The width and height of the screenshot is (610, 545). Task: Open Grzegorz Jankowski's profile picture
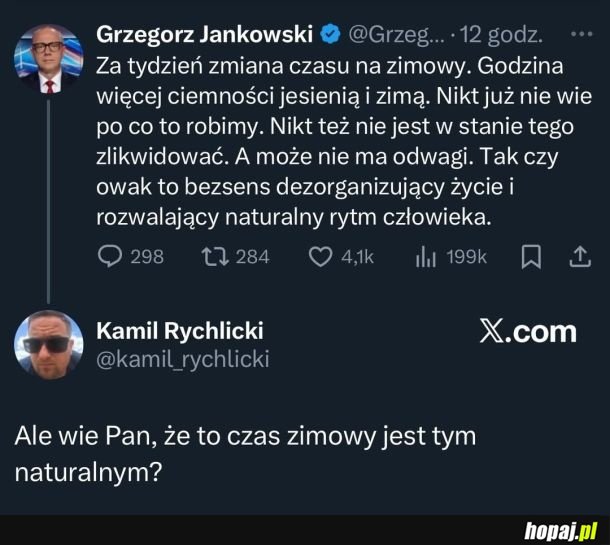(49, 59)
